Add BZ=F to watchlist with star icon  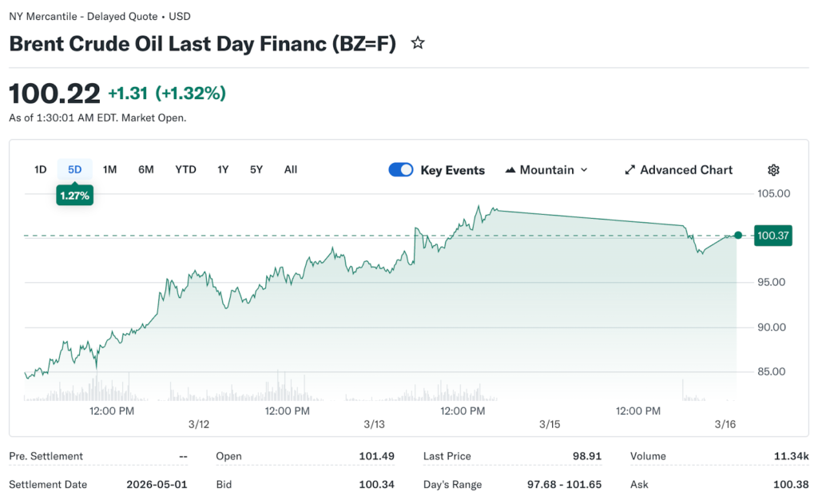[418, 43]
